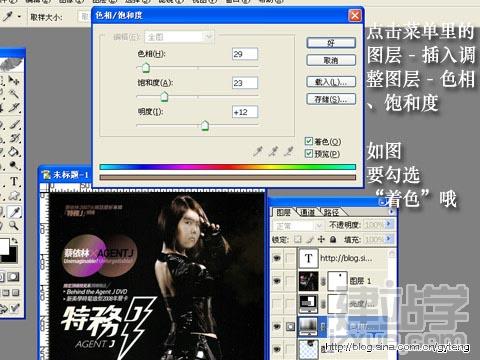This screenshot has width=480, height=360.
Task: Click the 存储(S)... save button
Action: click(x=331, y=99)
